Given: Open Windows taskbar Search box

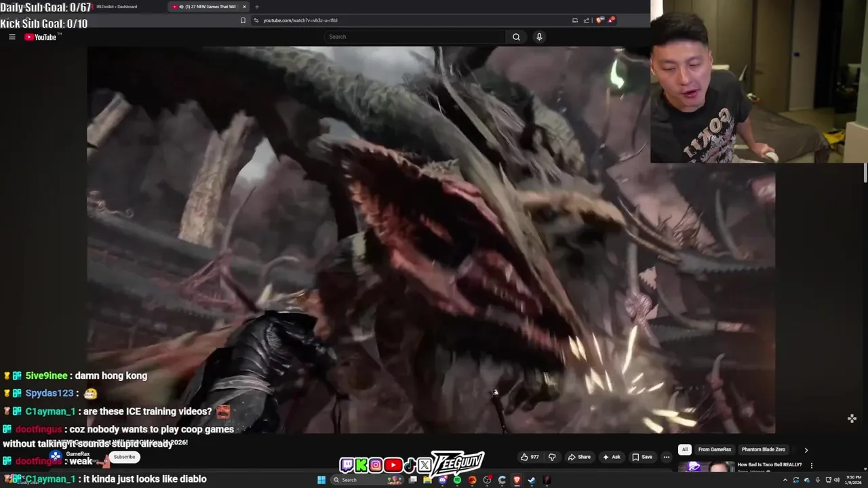Looking at the screenshot, I should [367, 480].
